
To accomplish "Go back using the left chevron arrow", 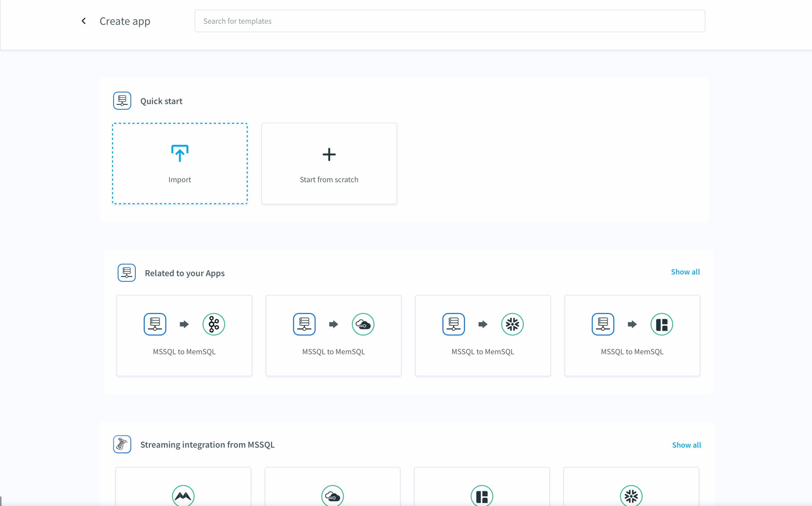I will (84, 21).
